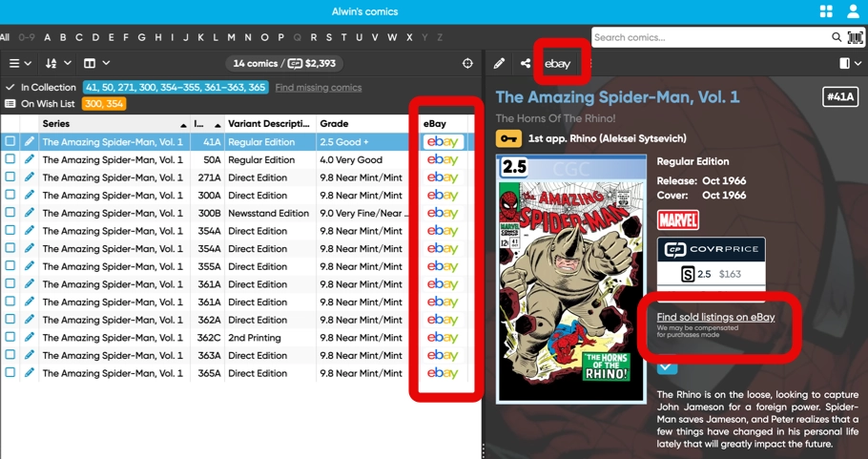Click eBay logo in 300A row

pyautogui.click(x=443, y=195)
